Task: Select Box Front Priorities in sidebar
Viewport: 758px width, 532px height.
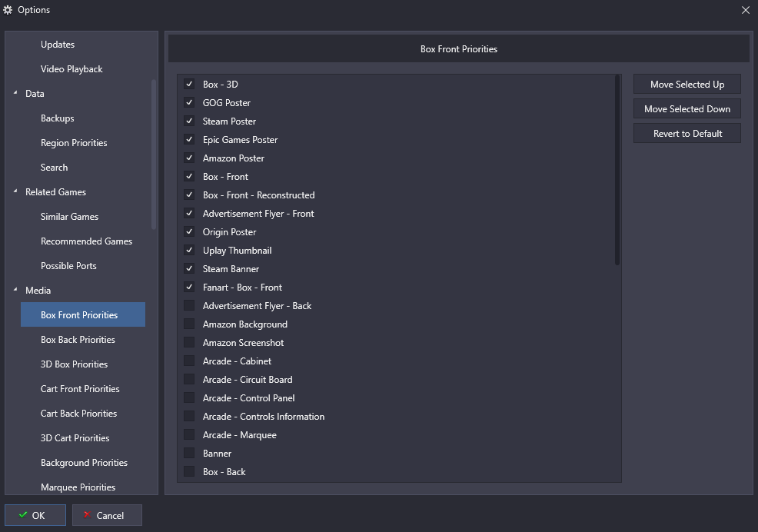Action: click(x=83, y=314)
